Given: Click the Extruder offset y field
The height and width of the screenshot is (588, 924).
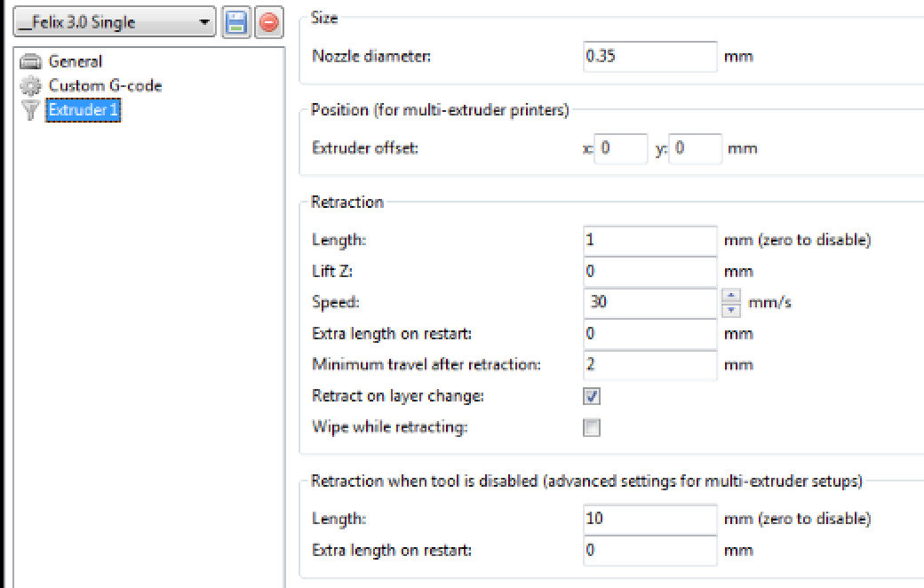Looking at the screenshot, I should [695, 148].
